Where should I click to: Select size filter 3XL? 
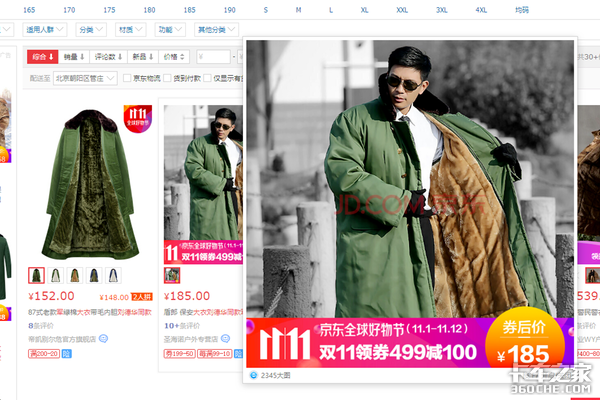point(442,10)
